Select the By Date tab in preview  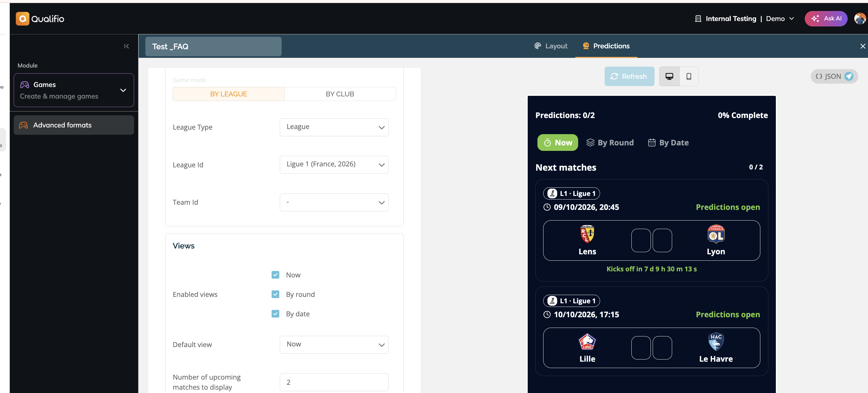pyautogui.click(x=668, y=143)
